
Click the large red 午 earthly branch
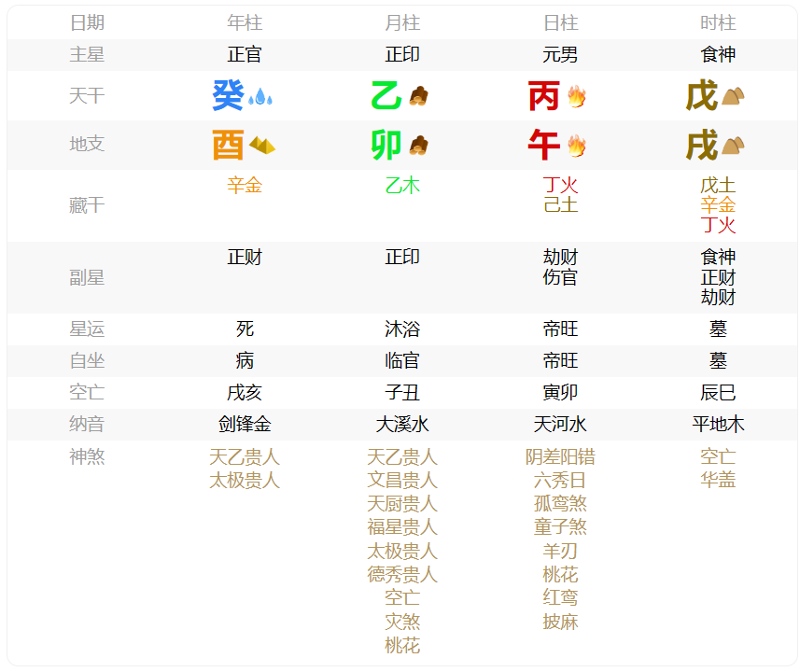[544, 146]
